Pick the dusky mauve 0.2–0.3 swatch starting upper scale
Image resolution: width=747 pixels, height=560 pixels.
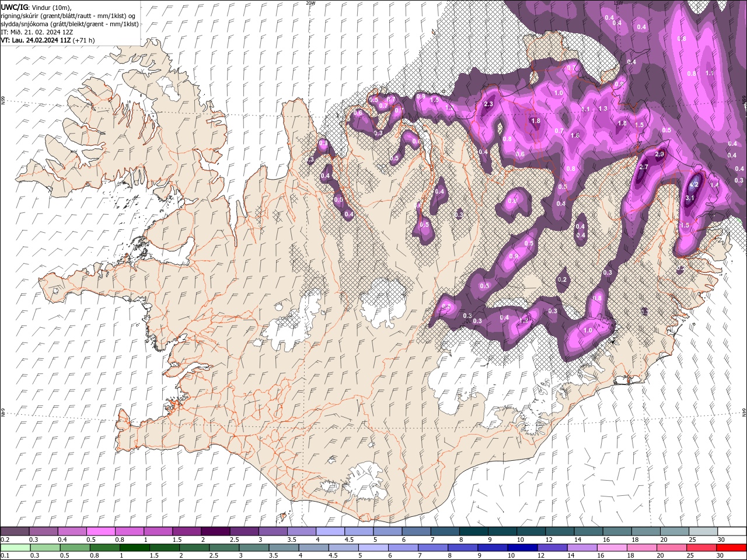pos(15,531)
